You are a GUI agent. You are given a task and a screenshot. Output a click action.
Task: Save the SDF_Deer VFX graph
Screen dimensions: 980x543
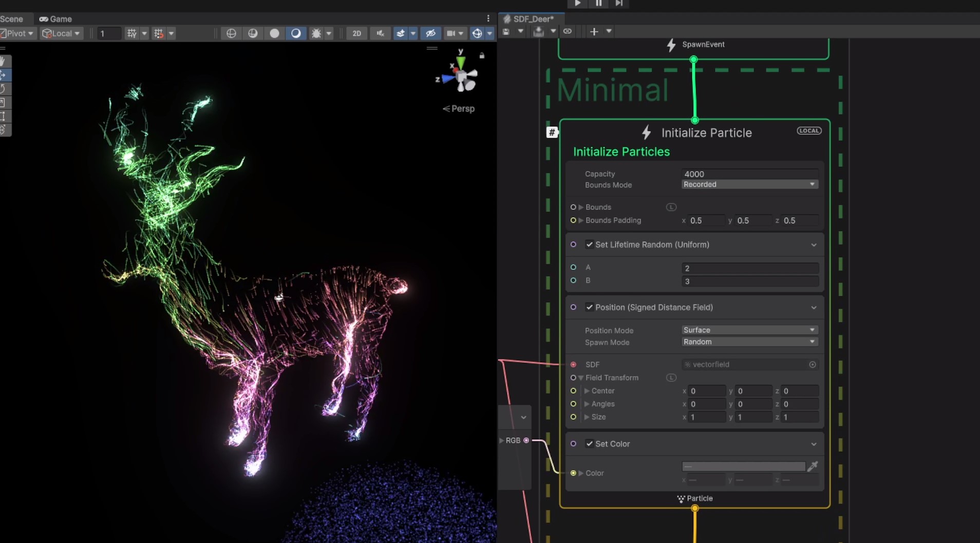(506, 31)
